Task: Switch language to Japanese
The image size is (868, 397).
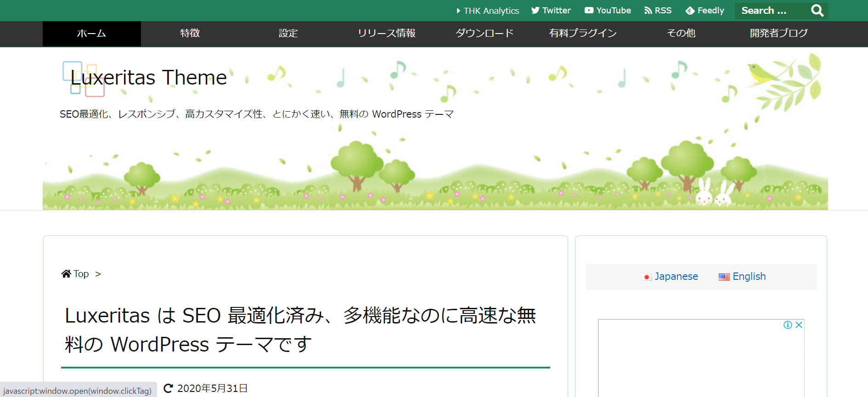Action: tap(671, 277)
